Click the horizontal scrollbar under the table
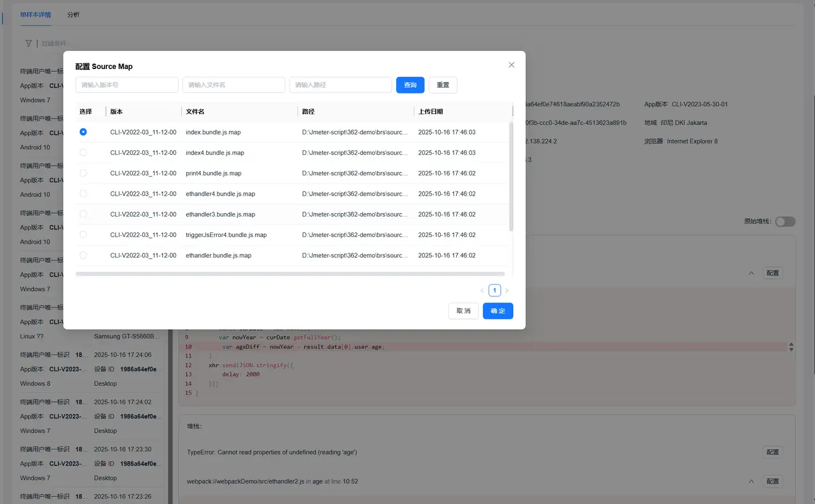 pyautogui.click(x=290, y=274)
